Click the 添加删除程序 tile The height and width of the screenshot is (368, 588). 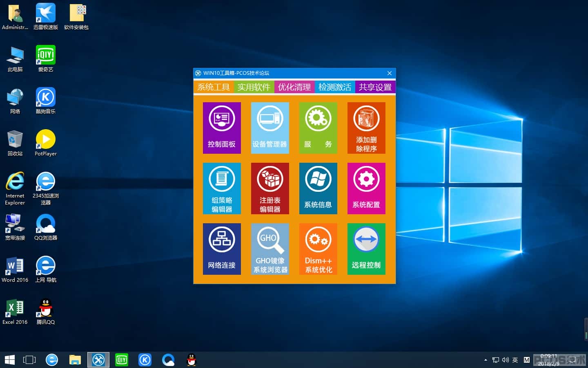pyautogui.click(x=366, y=128)
